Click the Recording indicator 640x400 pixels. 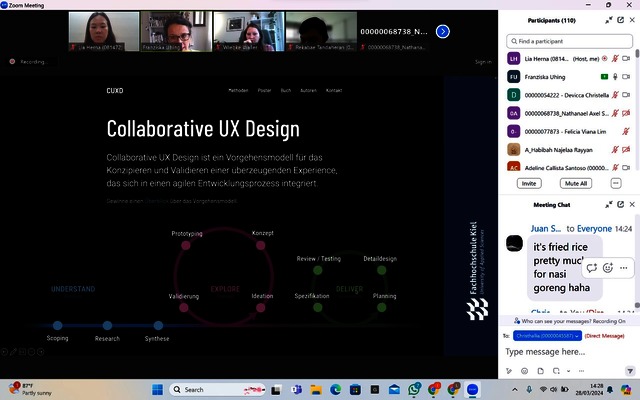(29, 62)
